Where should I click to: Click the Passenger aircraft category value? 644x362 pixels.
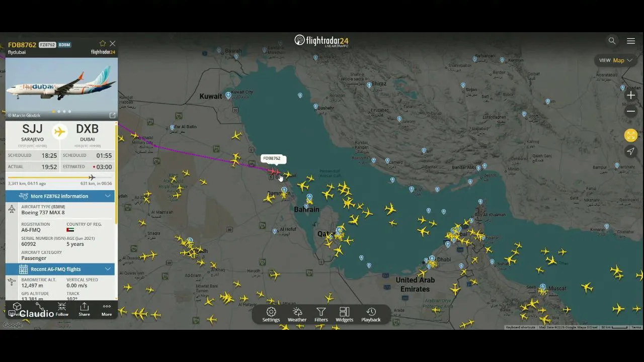[x=34, y=258]
